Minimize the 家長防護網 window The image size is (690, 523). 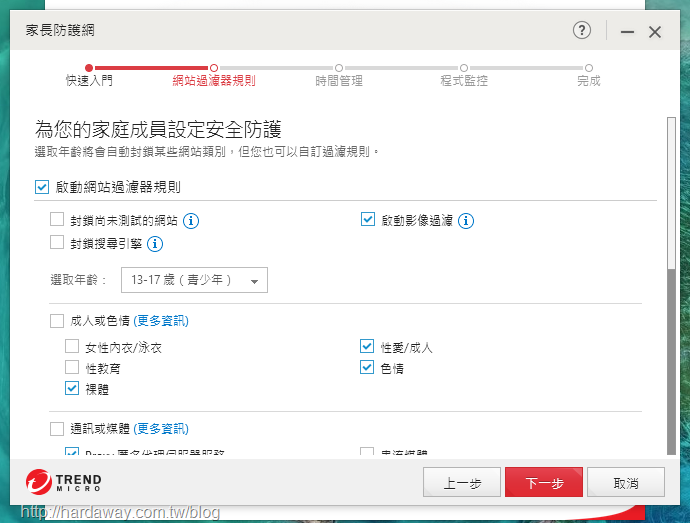click(x=627, y=32)
